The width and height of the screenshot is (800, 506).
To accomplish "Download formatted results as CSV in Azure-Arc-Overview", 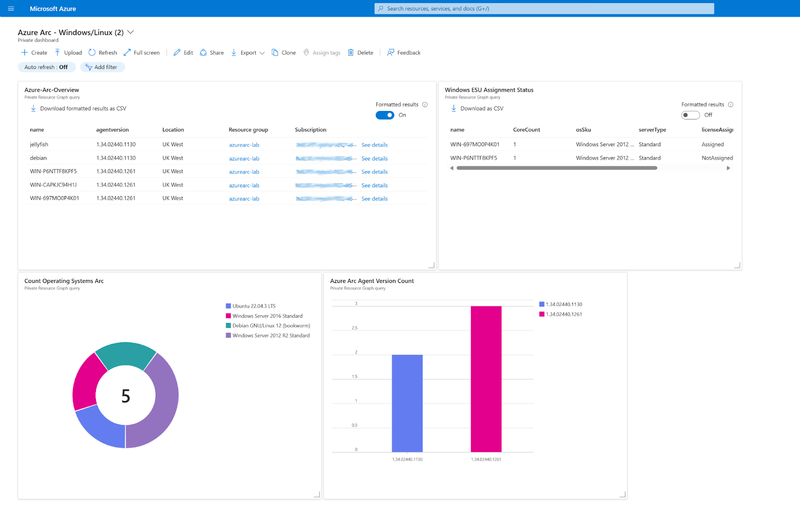I will point(78,109).
